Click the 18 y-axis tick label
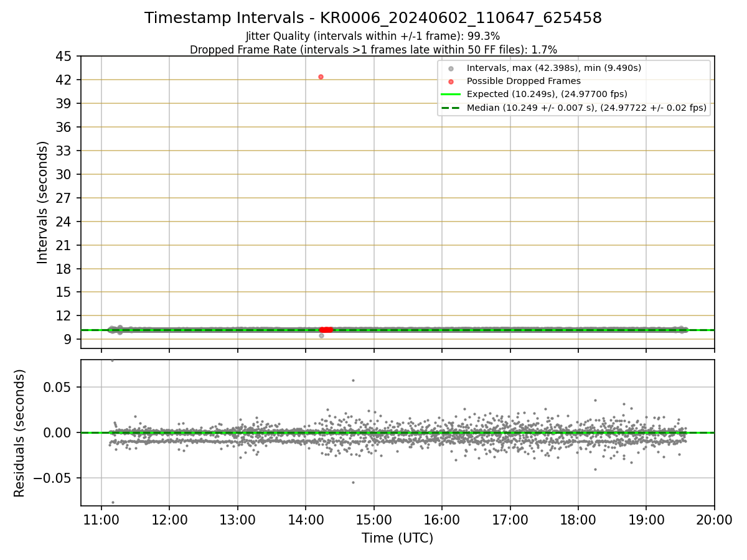Screen dimensions: 747x560 point(64,269)
